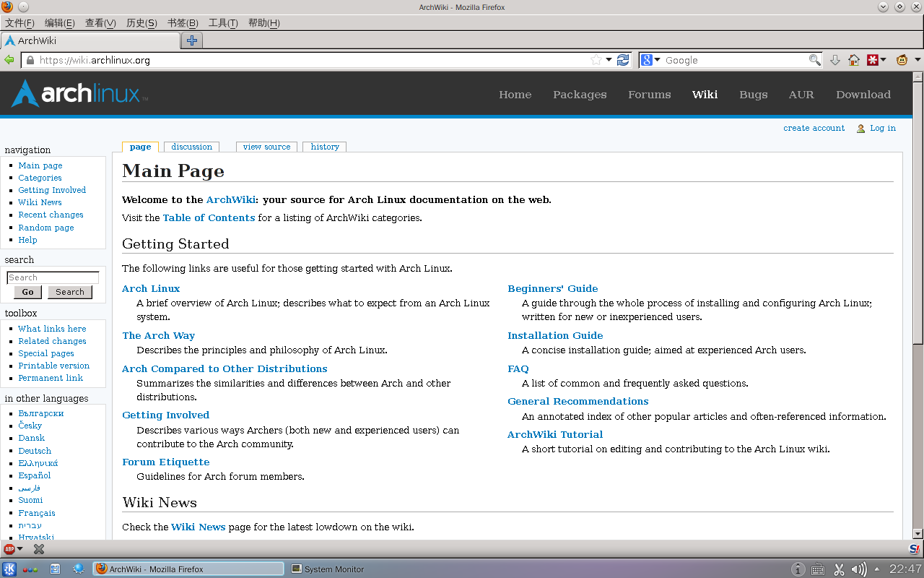
Task: Click the Go search button
Action: pyautogui.click(x=27, y=292)
